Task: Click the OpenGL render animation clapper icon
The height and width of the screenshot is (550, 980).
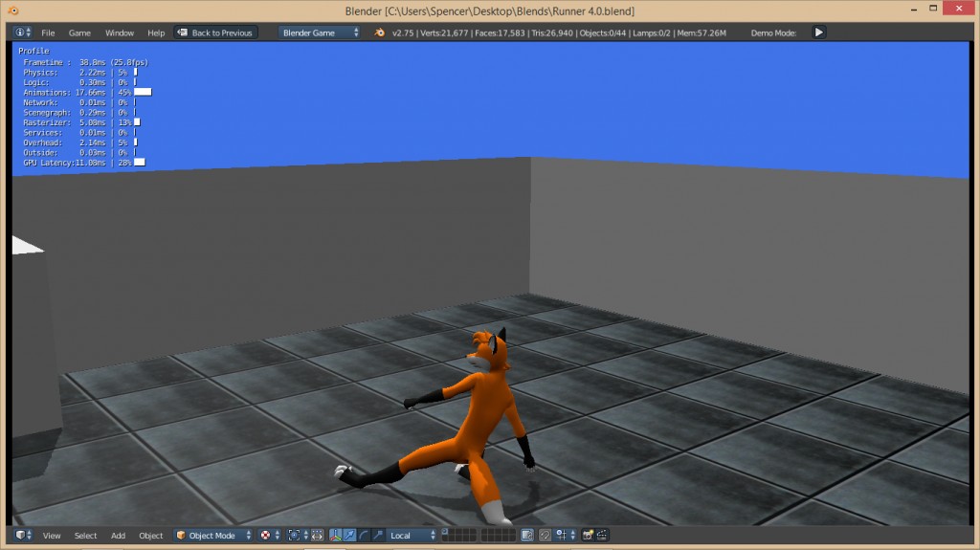Action: coord(602,535)
